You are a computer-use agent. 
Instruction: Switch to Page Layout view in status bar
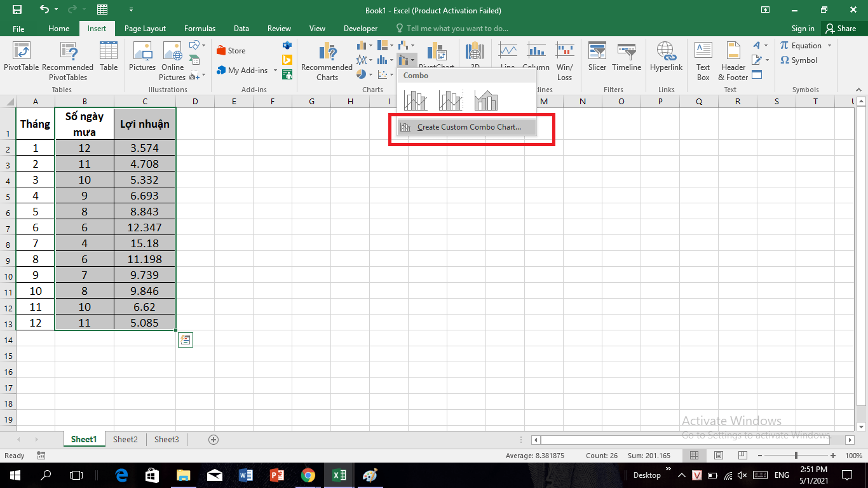point(717,456)
